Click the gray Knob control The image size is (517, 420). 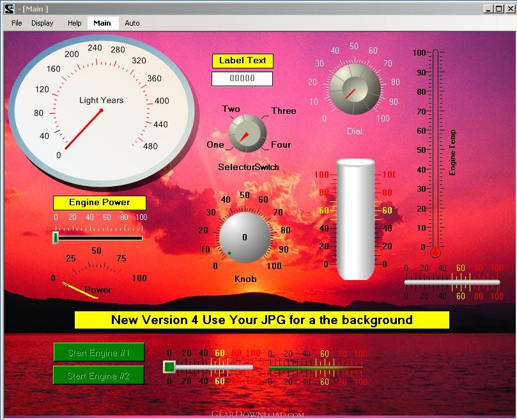coord(245,237)
